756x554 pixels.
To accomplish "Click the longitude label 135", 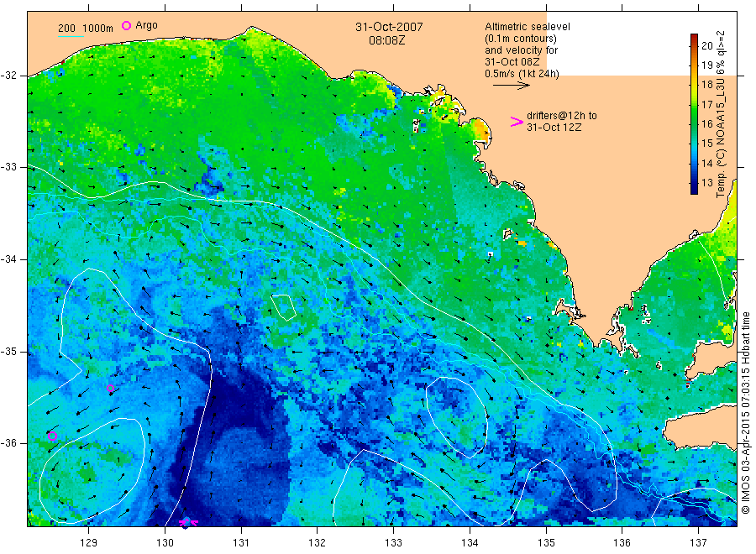I will coord(546,543).
